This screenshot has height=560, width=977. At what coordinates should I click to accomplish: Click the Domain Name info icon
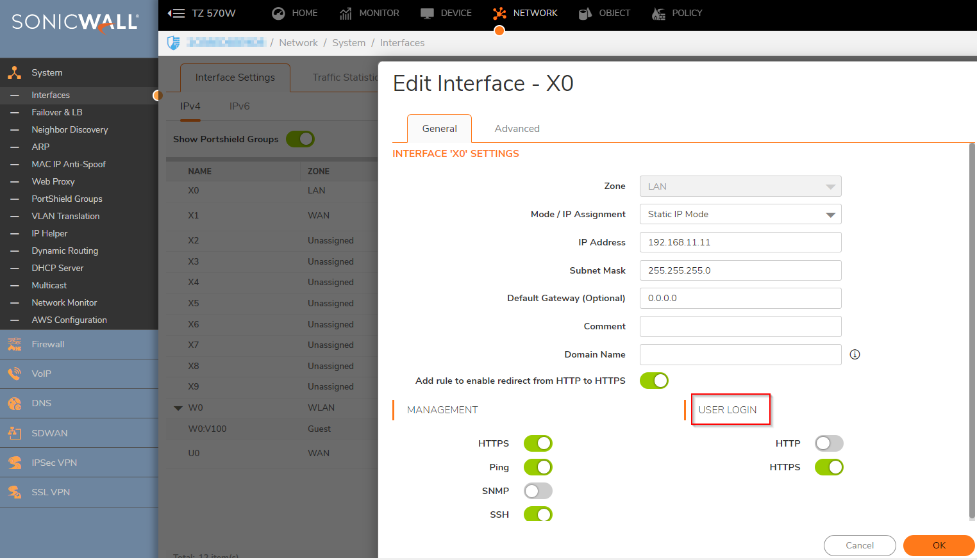coord(855,354)
